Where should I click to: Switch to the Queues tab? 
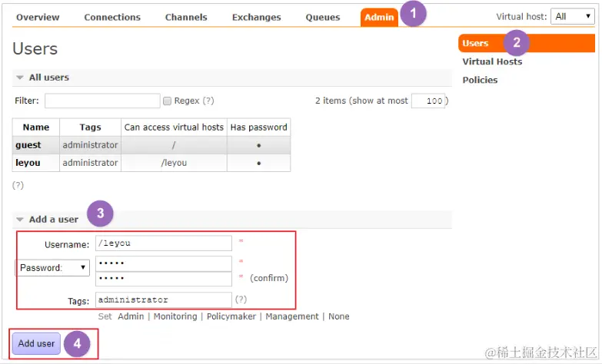pos(322,17)
